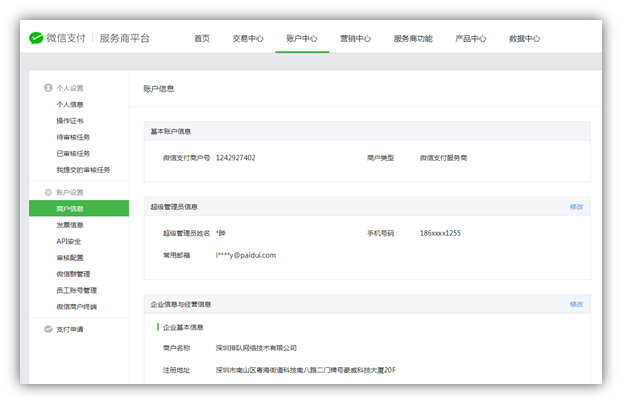Screen dimensions: 622x404
Task: Click the 账户信息 page title
Action: [159, 88]
